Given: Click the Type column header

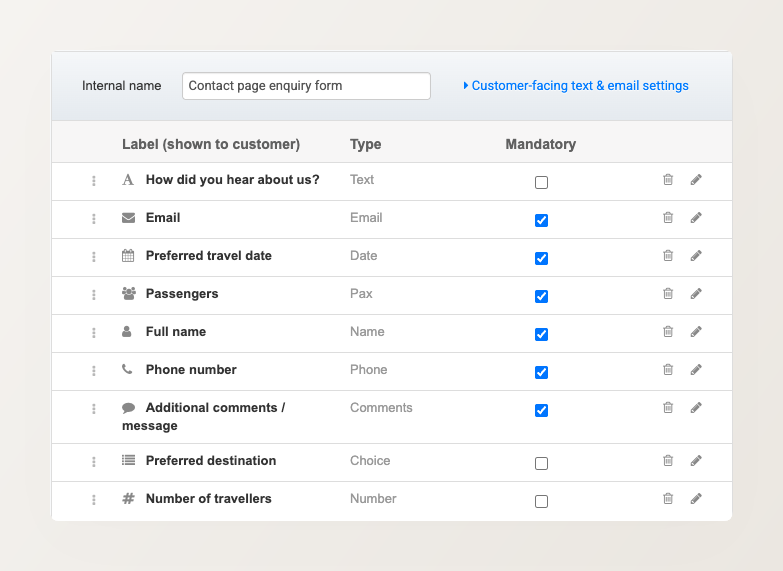Looking at the screenshot, I should [366, 144].
